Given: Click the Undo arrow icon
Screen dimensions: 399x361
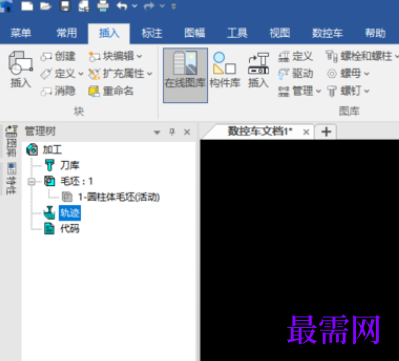Looking at the screenshot, I should click(x=122, y=6).
